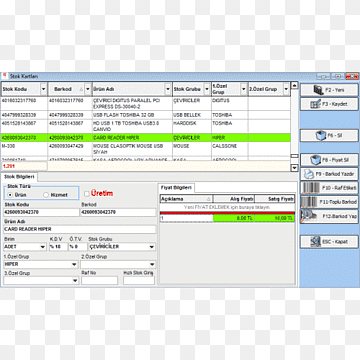Click the F2 - Yeni button icon
Image resolution: width=360 pixels, height=360 pixels.
(319, 90)
